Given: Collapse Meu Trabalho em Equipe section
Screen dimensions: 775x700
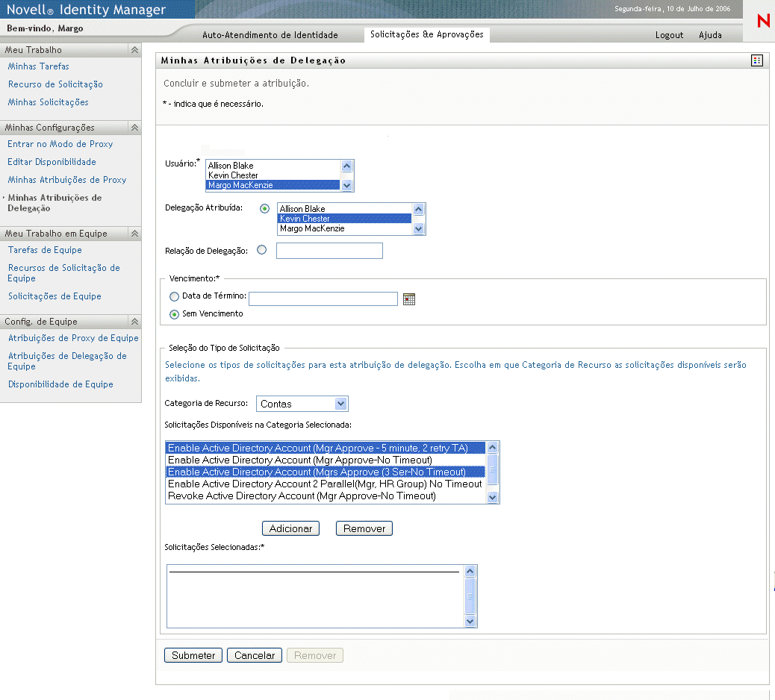Looking at the screenshot, I should coord(134,234).
